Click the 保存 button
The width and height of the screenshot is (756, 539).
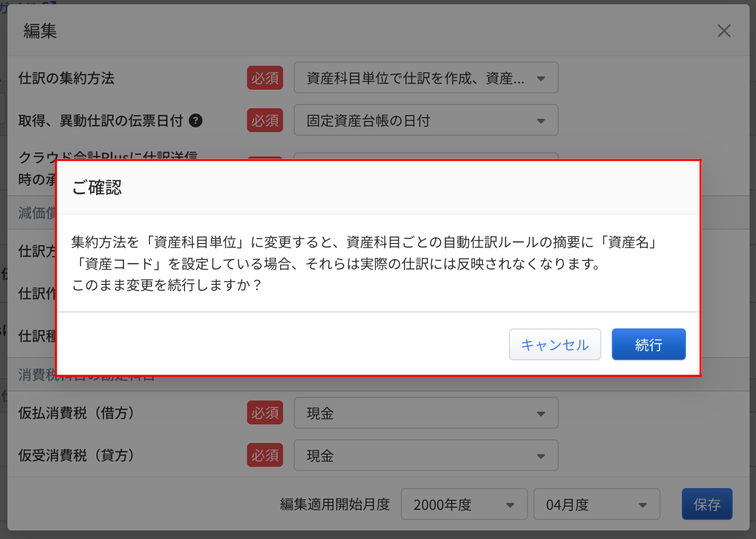[707, 504]
